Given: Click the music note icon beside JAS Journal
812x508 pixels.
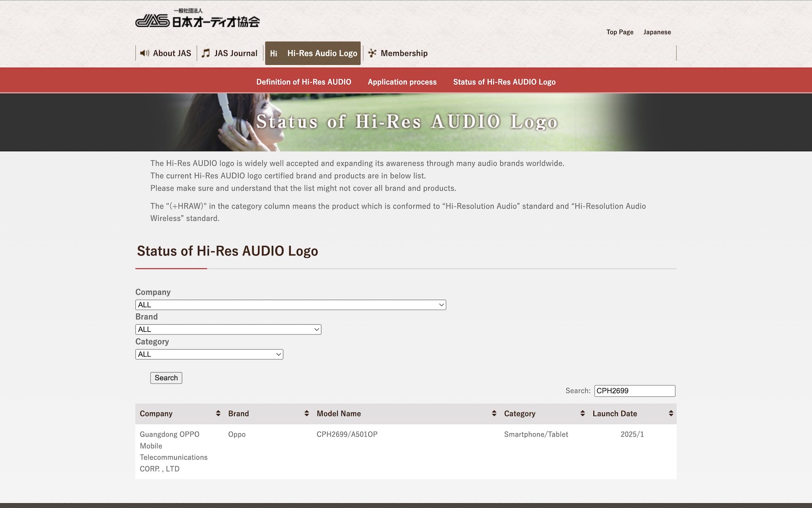Looking at the screenshot, I should pos(206,53).
